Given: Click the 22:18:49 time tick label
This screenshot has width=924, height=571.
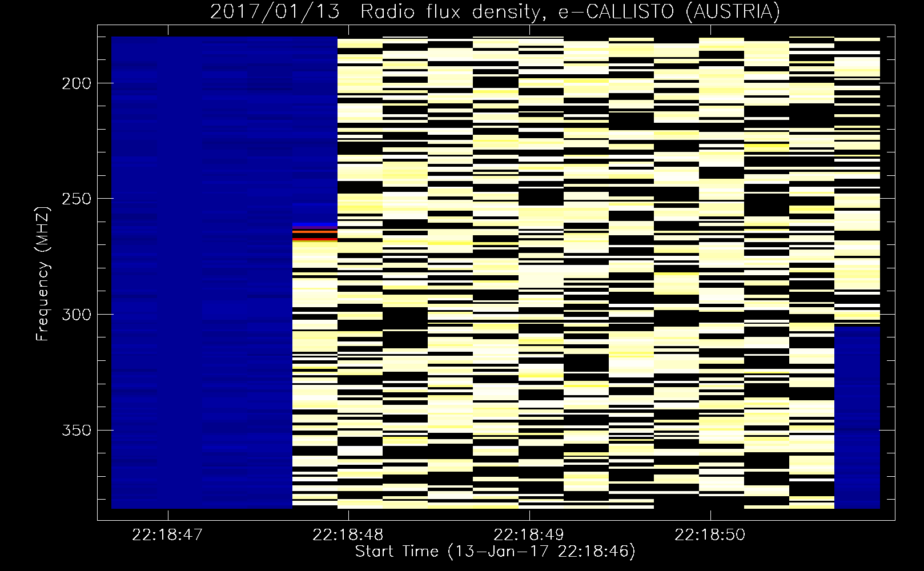Looking at the screenshot, I should click(529, 535).
